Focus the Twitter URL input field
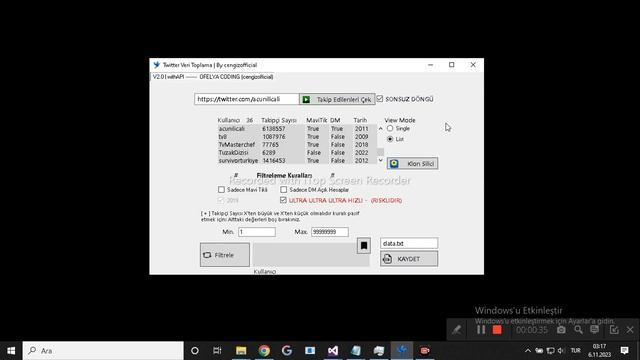 pyautogui.click(x=247, y=99)
